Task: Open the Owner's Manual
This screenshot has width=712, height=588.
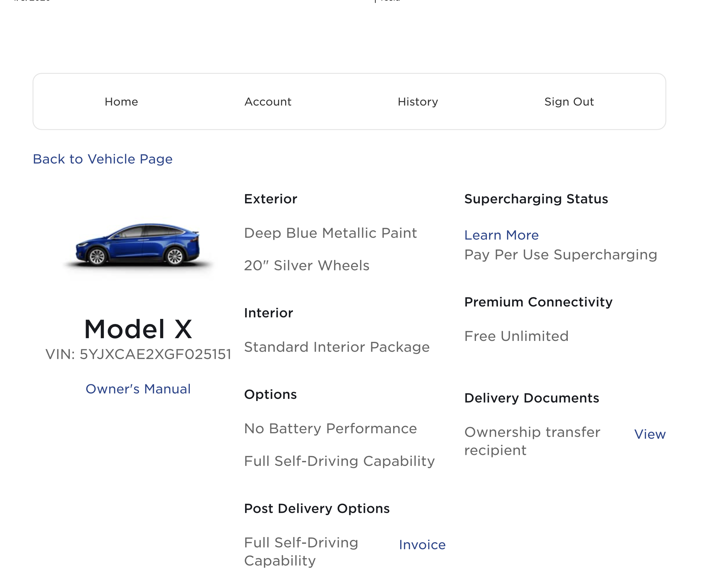Action: click(x=138, y=389)
